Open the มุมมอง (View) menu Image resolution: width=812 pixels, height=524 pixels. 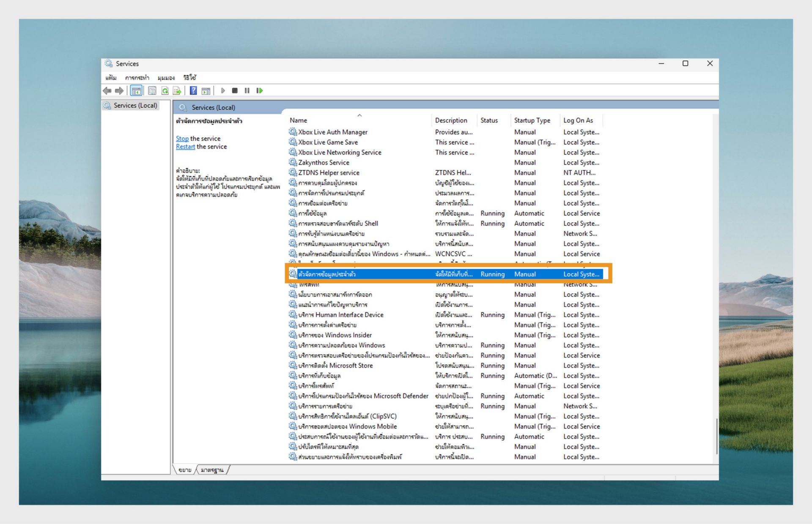[166, 77]
